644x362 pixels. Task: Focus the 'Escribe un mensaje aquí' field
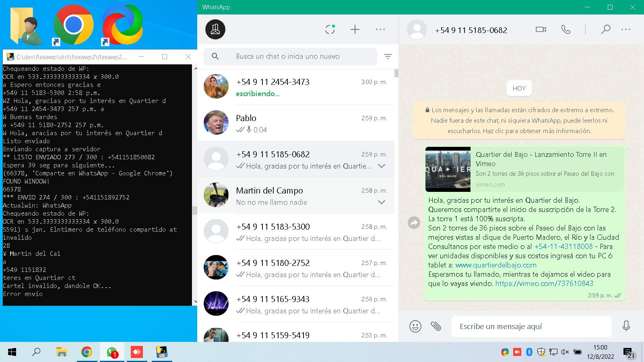click(x=531, y=326)
